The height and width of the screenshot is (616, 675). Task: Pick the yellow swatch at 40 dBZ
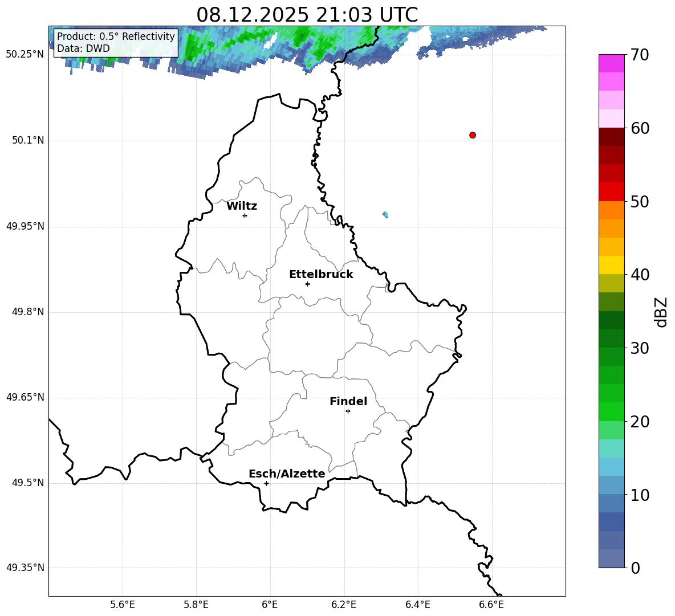click(x=612, y=265)
